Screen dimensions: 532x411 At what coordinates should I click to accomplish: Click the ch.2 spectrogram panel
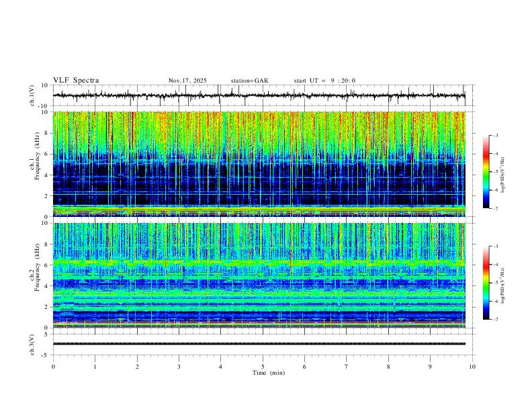coord(259,275)
